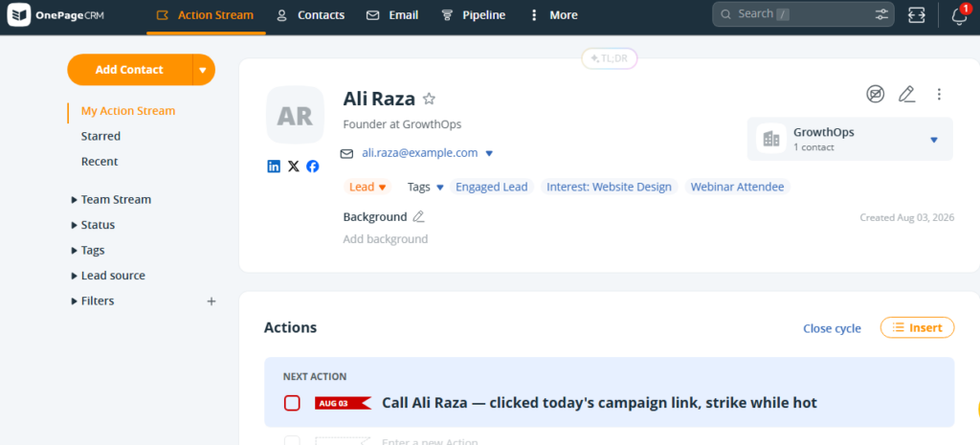Viewport: 980px width, 445px height.
Task: Edit contact with the pencil icon
Action: point(907,95)
